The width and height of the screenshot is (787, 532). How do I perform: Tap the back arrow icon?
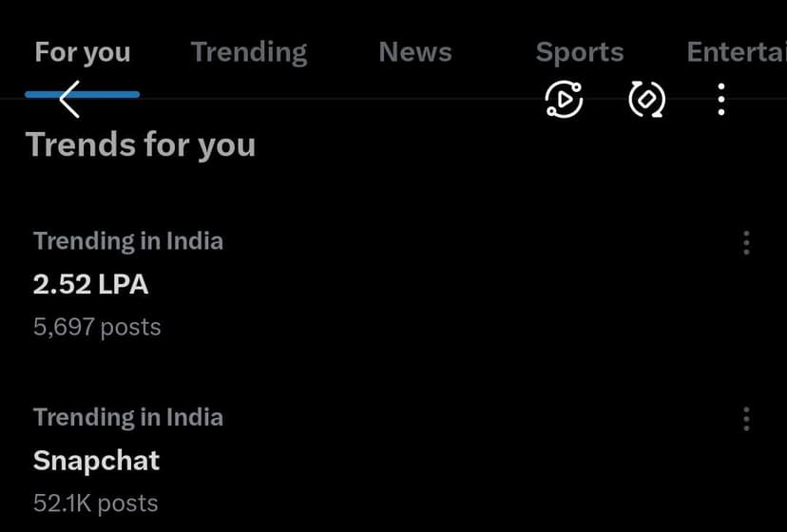point(69,99)
